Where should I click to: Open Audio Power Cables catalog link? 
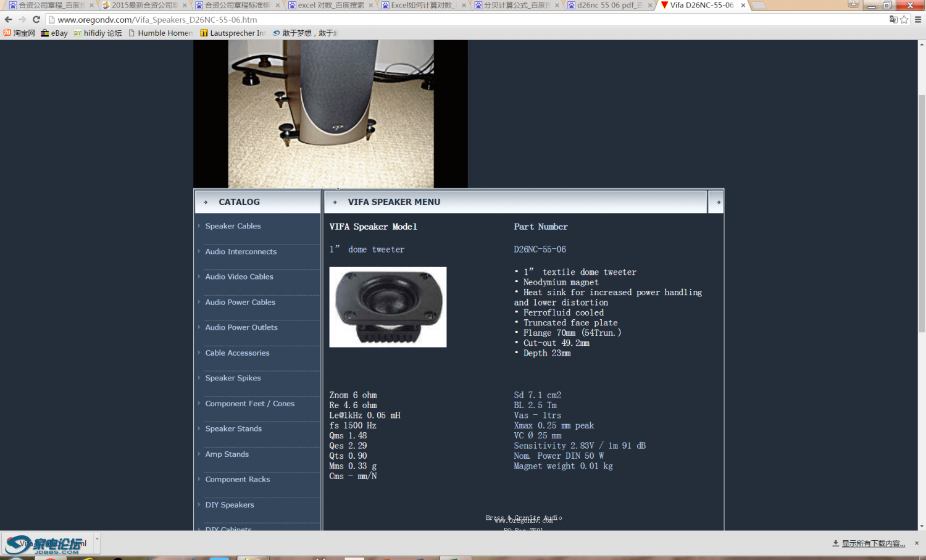[x=240, y=302]
